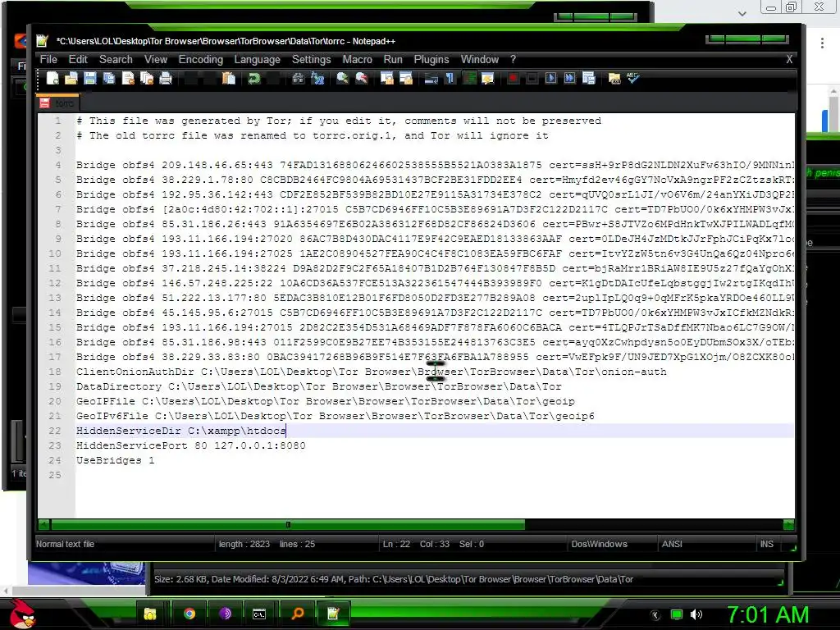This screenshot has width=840, height=630.
Task: Open the Settings menu
Action: click(311, 59)
